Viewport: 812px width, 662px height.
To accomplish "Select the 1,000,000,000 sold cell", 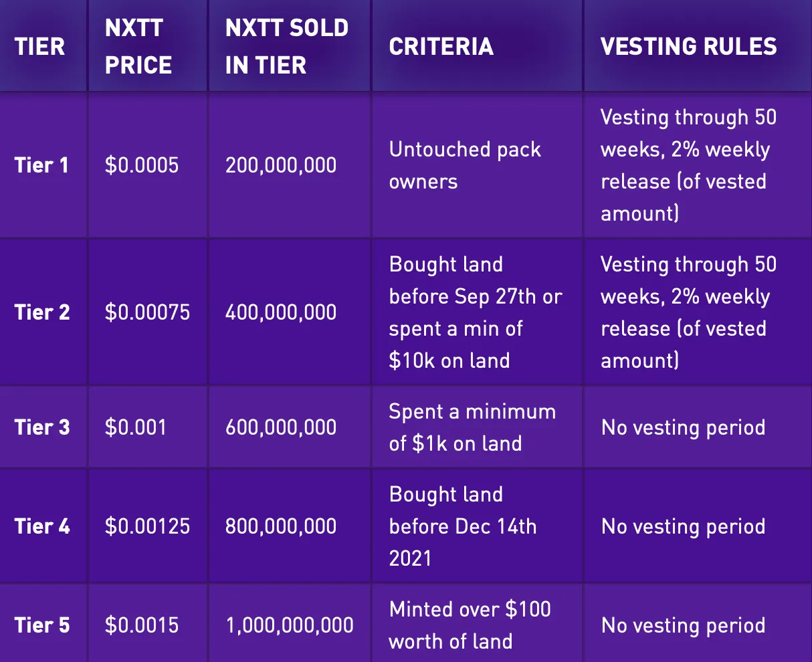I will coord(290,625).
